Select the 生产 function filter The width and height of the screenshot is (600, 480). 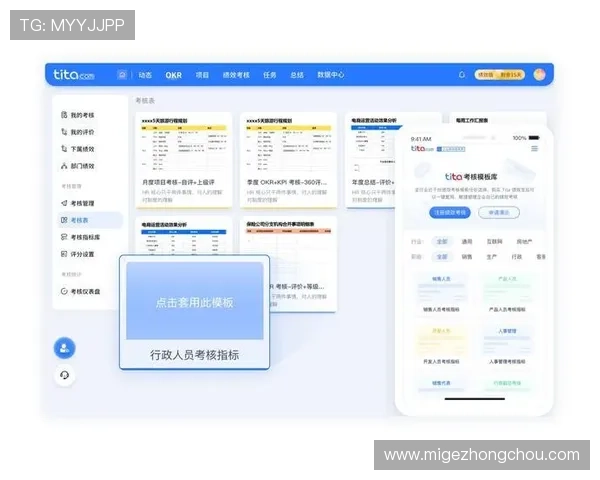click(492, 256)
